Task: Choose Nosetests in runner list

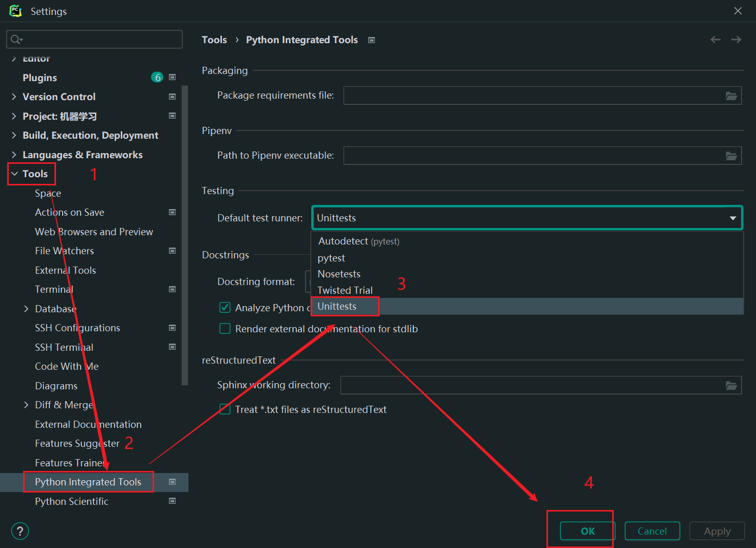Action: click(527, 274)
